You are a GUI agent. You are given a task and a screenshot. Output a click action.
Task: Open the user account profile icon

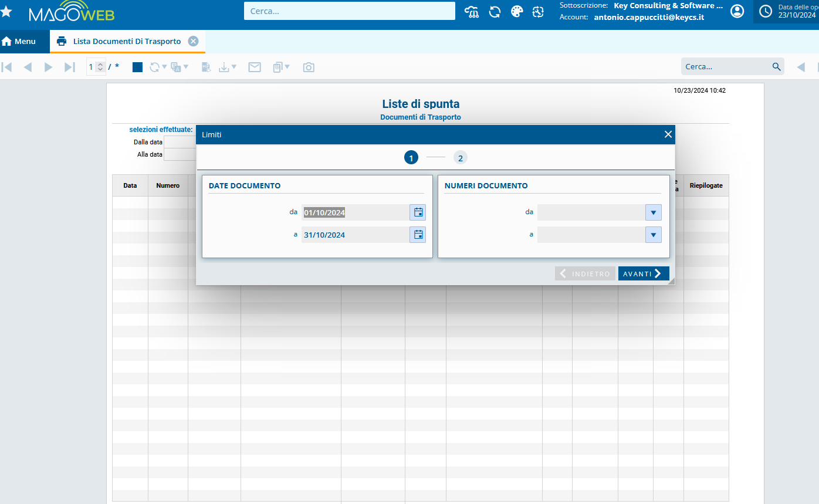[x=737, y=12]
